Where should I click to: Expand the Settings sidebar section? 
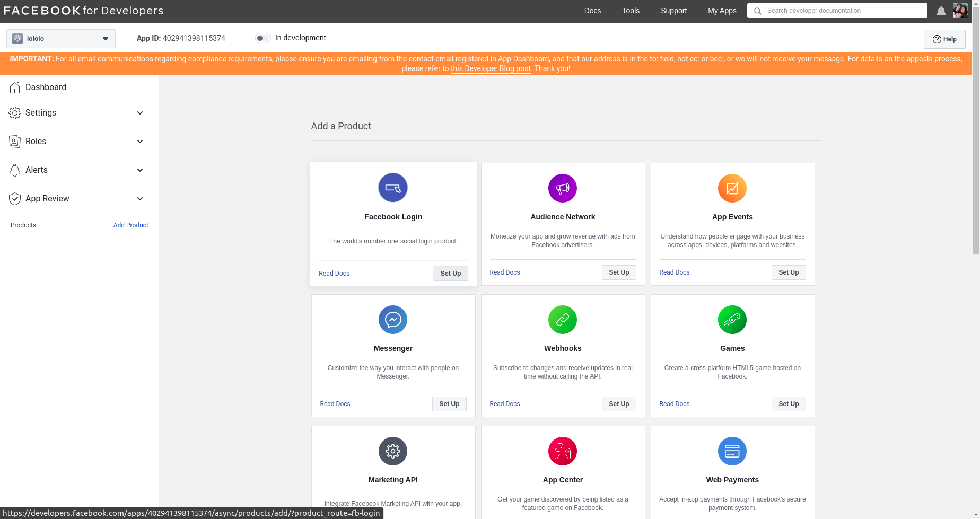point(77,113)
